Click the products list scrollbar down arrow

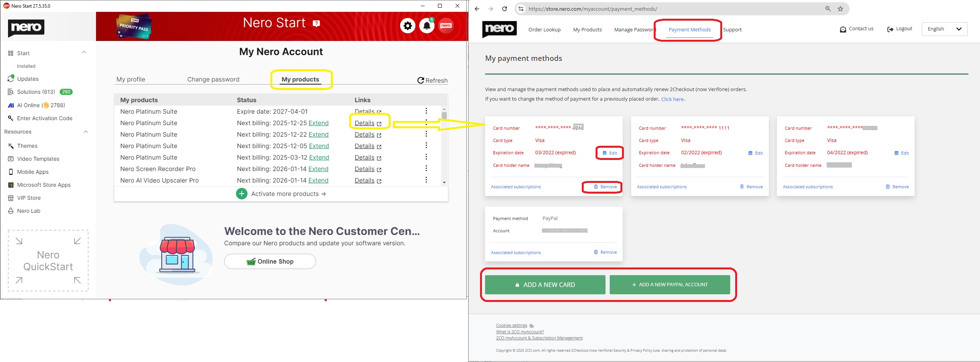click(444, 183)
